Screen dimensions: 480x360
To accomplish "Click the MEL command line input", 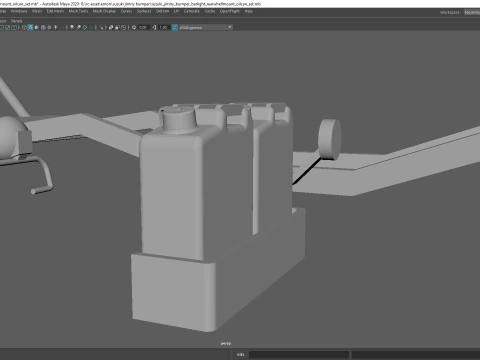I will pos(299,355).
